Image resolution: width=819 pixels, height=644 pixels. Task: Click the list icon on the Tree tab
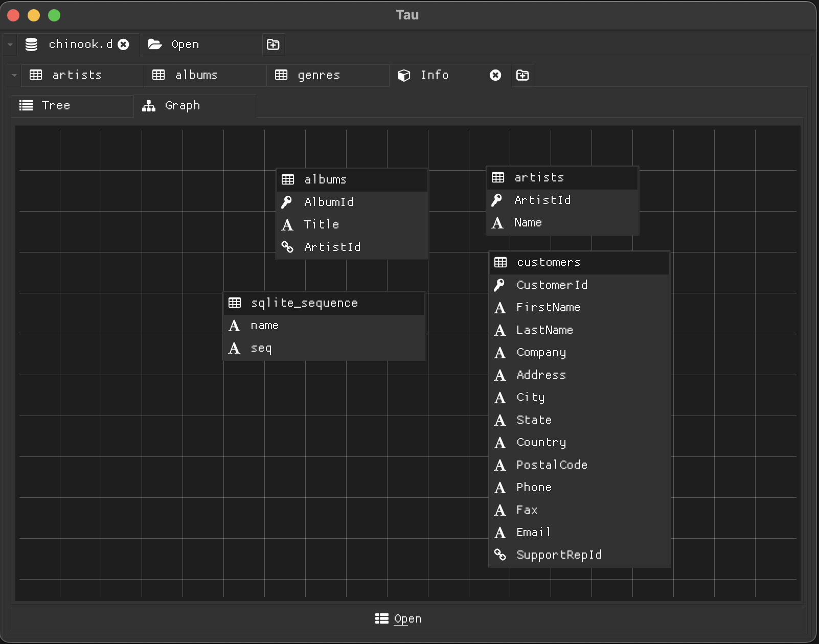(26, 105)
